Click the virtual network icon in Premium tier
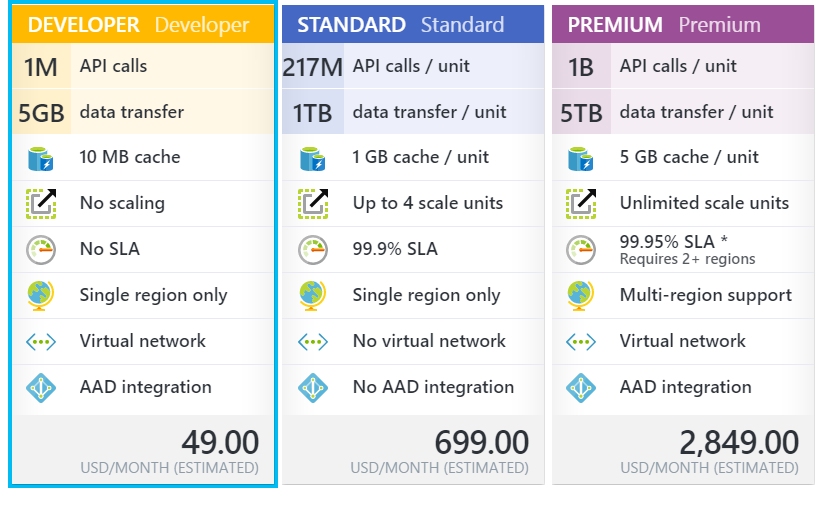 pyautogui.click(x=581, y=341)
